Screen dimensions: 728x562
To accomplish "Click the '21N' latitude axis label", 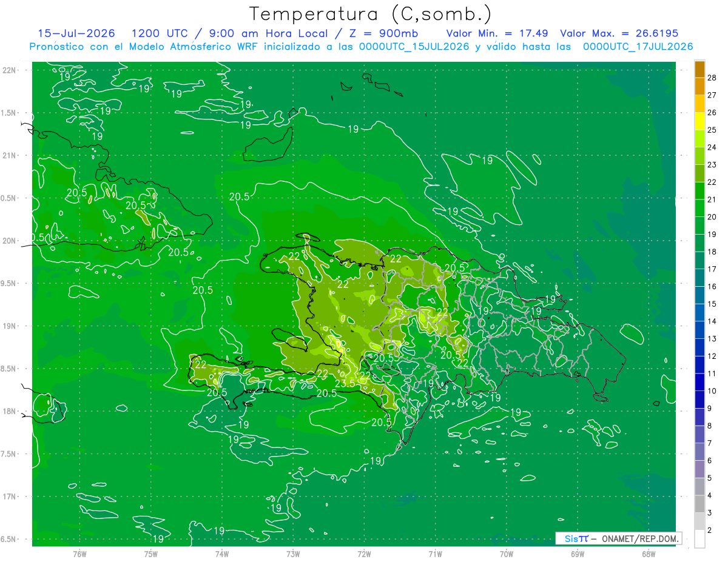I will (8, 155).
